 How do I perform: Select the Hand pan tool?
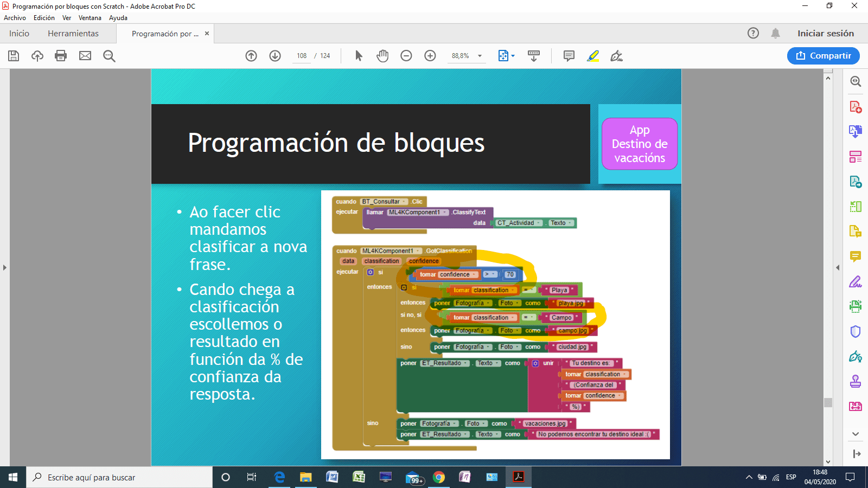[x=382, y=56]
